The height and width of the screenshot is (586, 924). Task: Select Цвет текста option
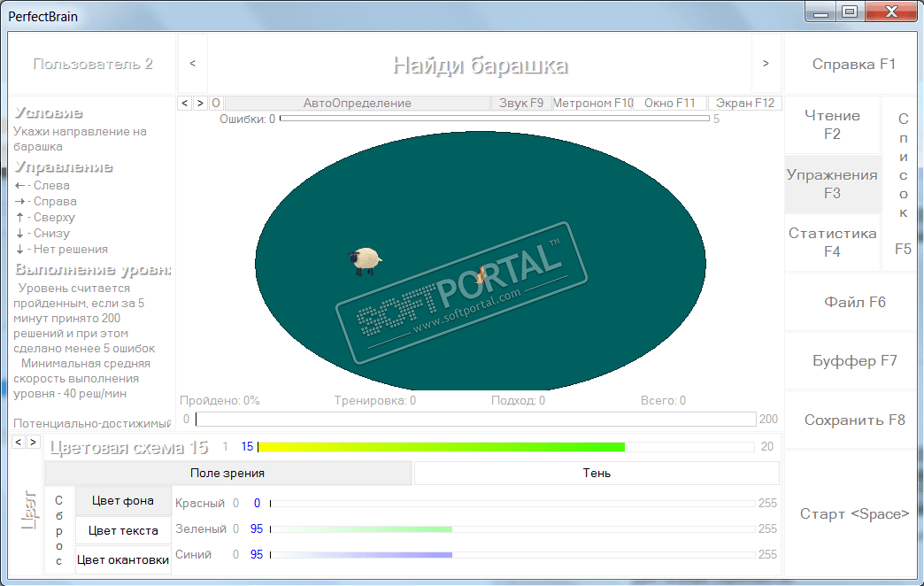(x=122, y=530)
